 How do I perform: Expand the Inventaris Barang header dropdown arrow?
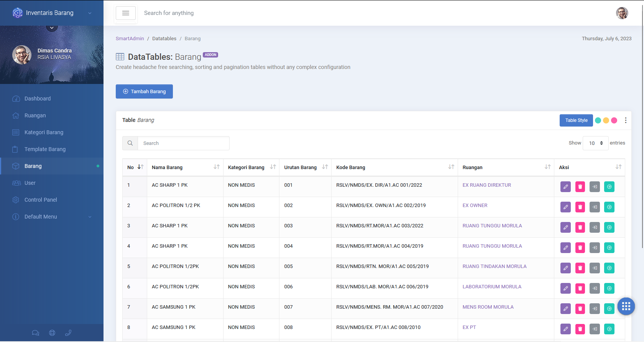[x=90, y=13]
